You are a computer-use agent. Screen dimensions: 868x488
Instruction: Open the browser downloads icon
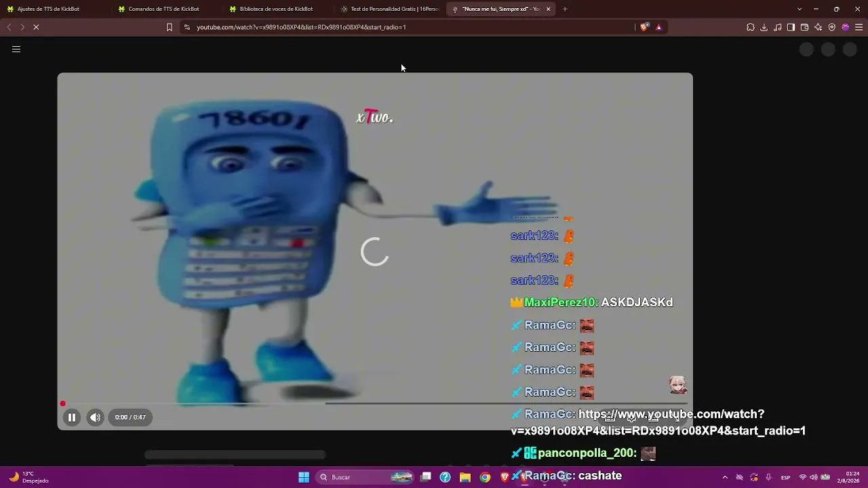pyautogui.click(x=764, y=27)
